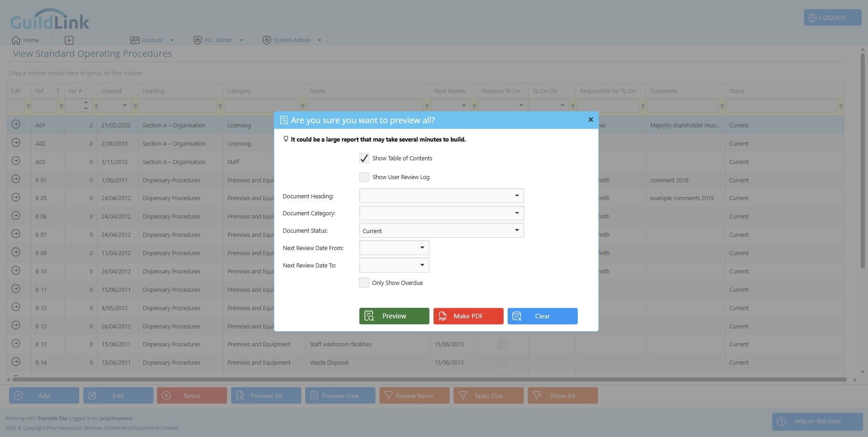Go to the Home menu item
Viewport: 868px width, 437px height.
(25, 40)
